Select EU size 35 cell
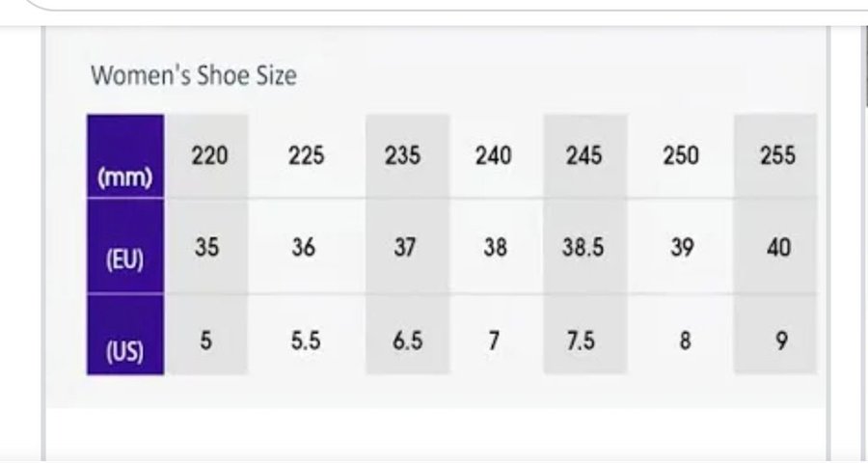The image size is (868, 463). [206, 248]
